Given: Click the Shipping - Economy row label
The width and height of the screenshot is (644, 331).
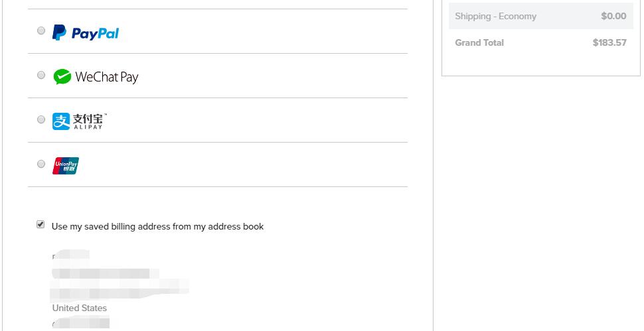Looking at the screenshot, I should click(496, 17).
